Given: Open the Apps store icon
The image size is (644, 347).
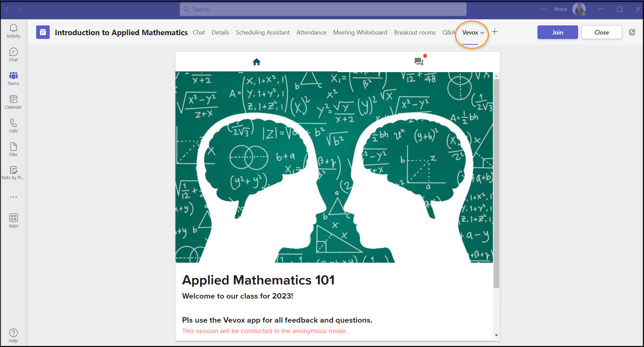Looking at the screenshot, I should point(14,220).
